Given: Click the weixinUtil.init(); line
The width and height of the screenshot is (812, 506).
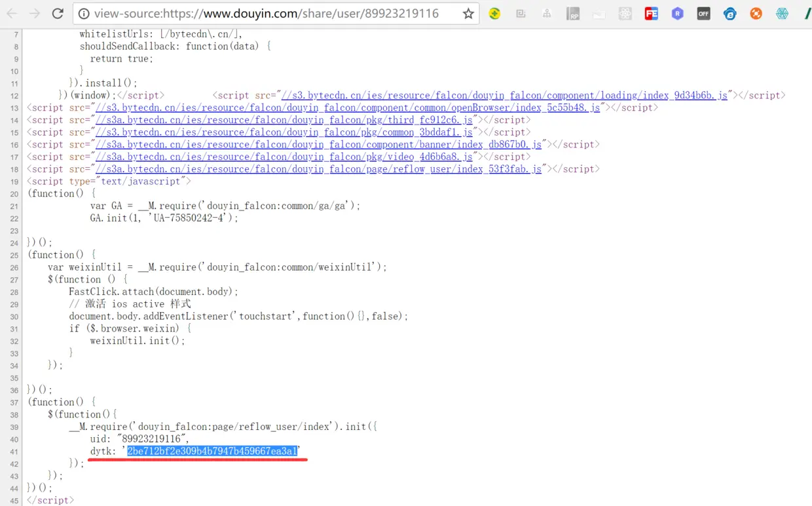Looking at the screenshot, I should (138, 341).
